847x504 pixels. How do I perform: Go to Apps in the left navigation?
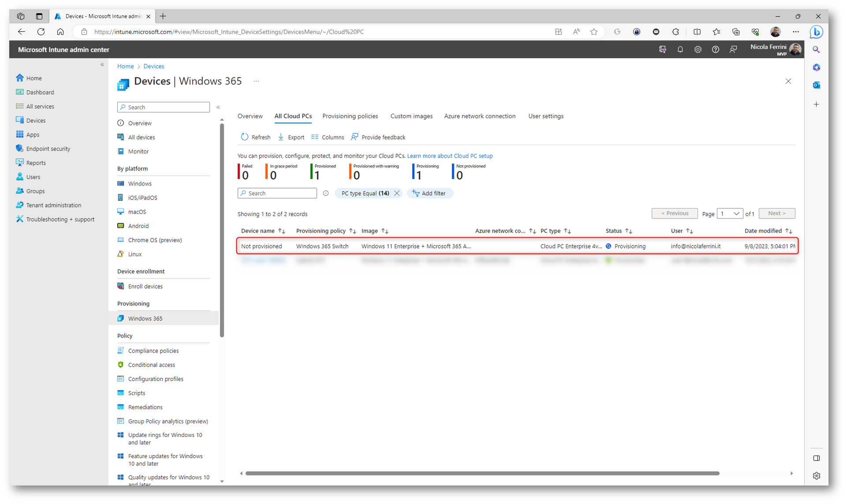click(32, 134)
